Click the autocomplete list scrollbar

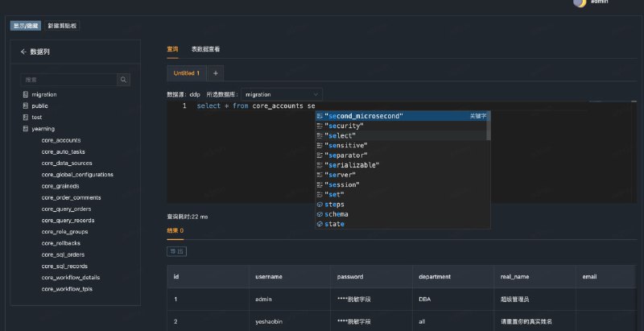pyautogui.click(x=489, y=126)
